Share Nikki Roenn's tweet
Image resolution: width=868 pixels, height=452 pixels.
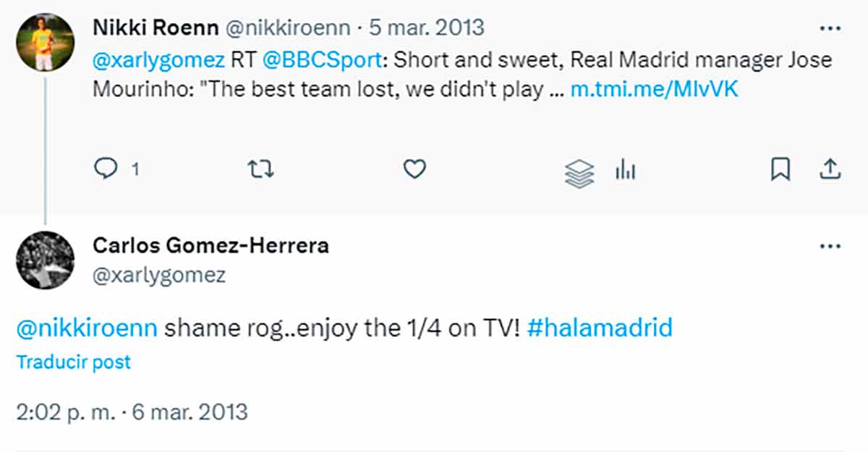[829, 169]
